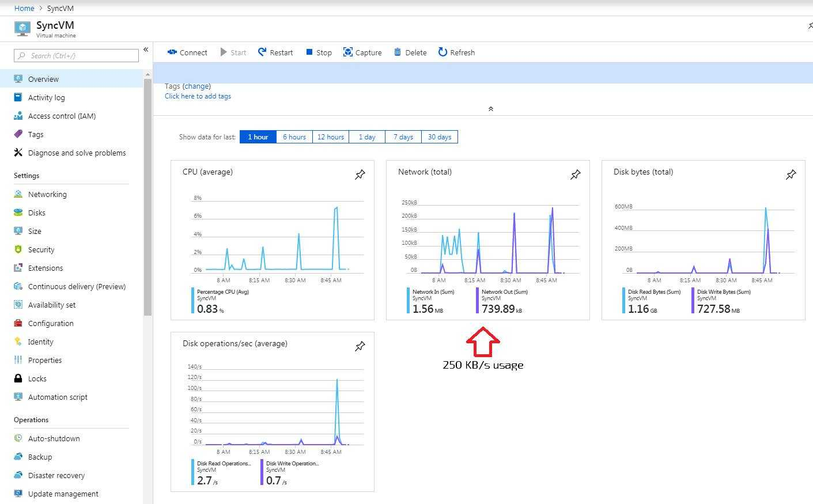Click the Home breadcrumb link
813x504 pixels.
tap(24, 8)
